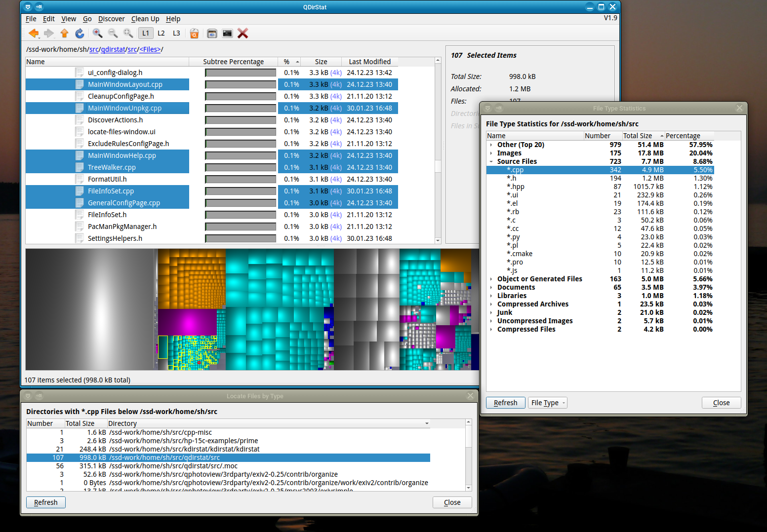Open the File Type dropdown button
Viewport: 767px width, 532px height.
coord(547,403)
